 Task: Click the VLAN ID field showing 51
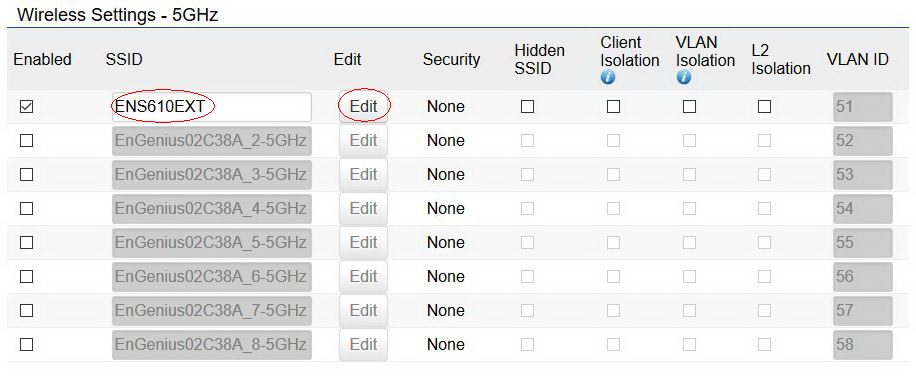863,107
